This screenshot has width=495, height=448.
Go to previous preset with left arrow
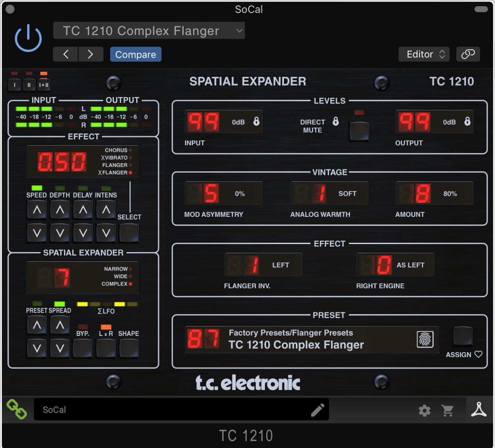coord(66,54)
